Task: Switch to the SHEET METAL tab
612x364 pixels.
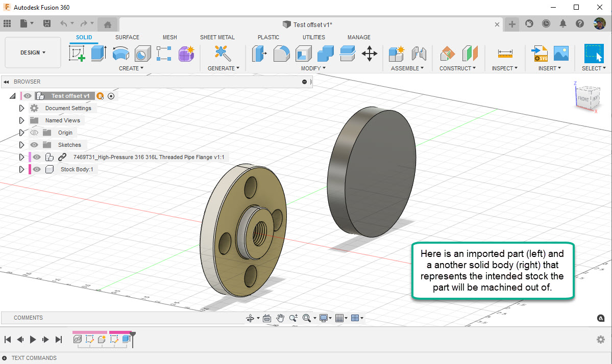Action: pyautogui.click(x=217, y=37)
